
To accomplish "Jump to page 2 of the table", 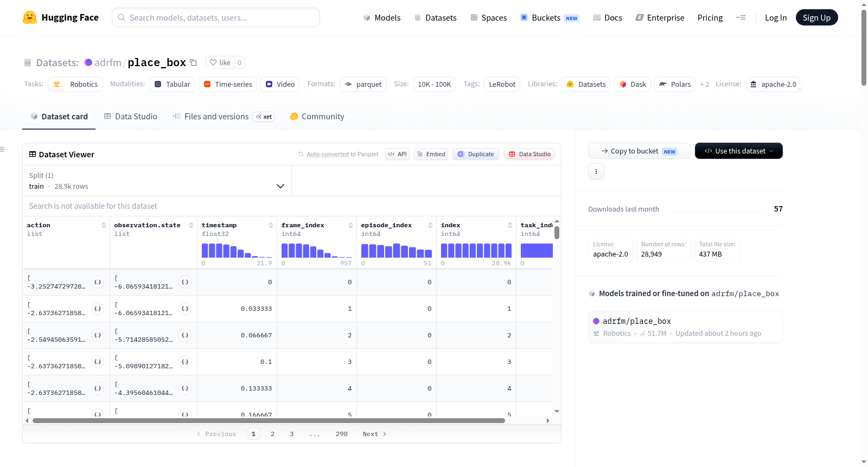I will 272,434.
